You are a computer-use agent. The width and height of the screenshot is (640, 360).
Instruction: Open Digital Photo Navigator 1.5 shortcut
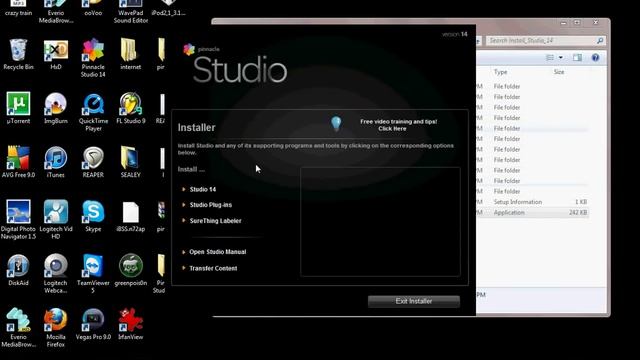click(x=18, y=219)
